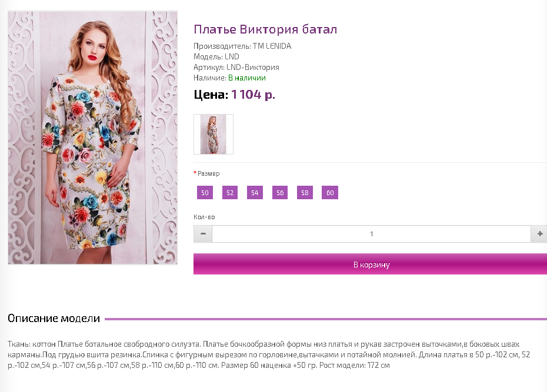Click the fabric description paragraph

(269, 355)
